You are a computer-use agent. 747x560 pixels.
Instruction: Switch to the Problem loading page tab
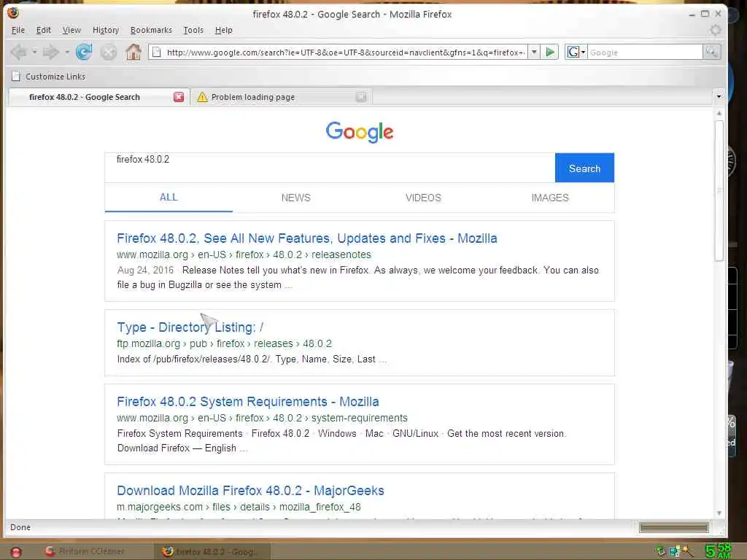click(x=282, y=97)
